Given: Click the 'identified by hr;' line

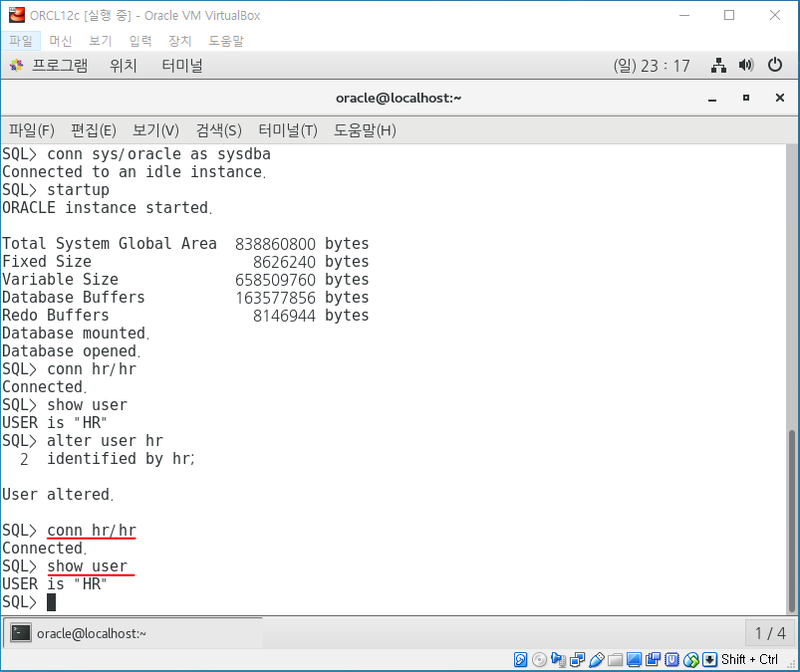Looking at the screenshot, I should [x=121, y=458].
